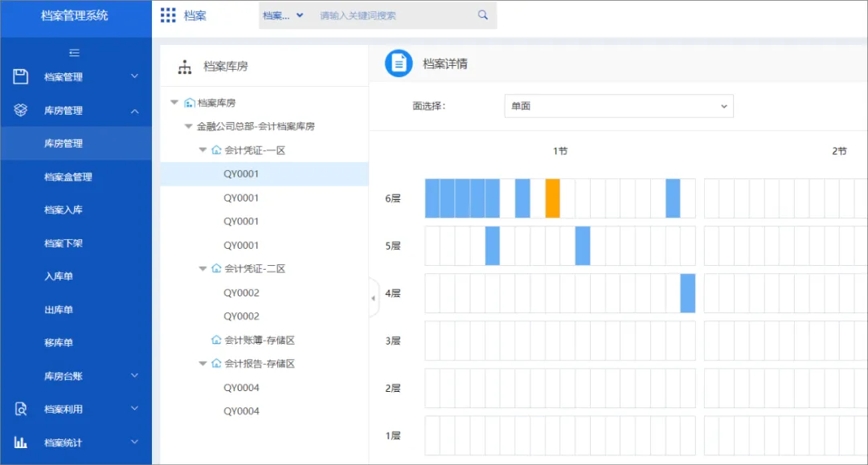Click the sidebar collapse hamburger icon

point(74,53)
